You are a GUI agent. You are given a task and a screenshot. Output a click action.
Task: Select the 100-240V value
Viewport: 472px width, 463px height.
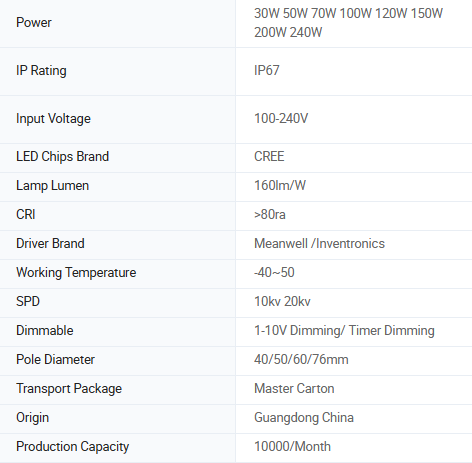pos(281,119)
